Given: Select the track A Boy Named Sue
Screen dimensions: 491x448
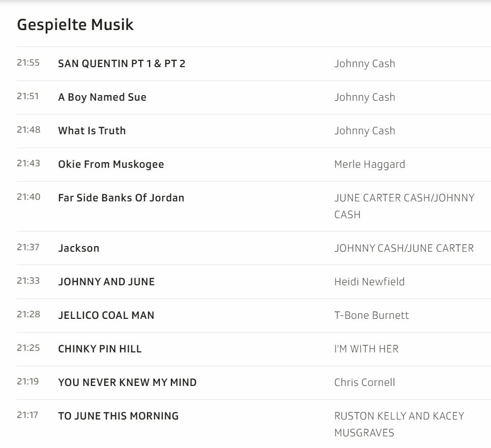Looking at the screenshot, I should pos(102,97).
